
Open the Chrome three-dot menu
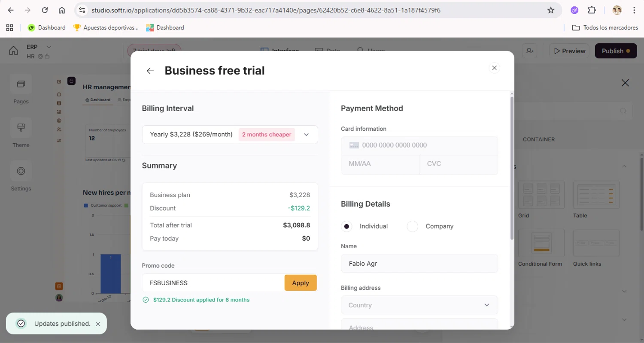[x=634, y=10]
